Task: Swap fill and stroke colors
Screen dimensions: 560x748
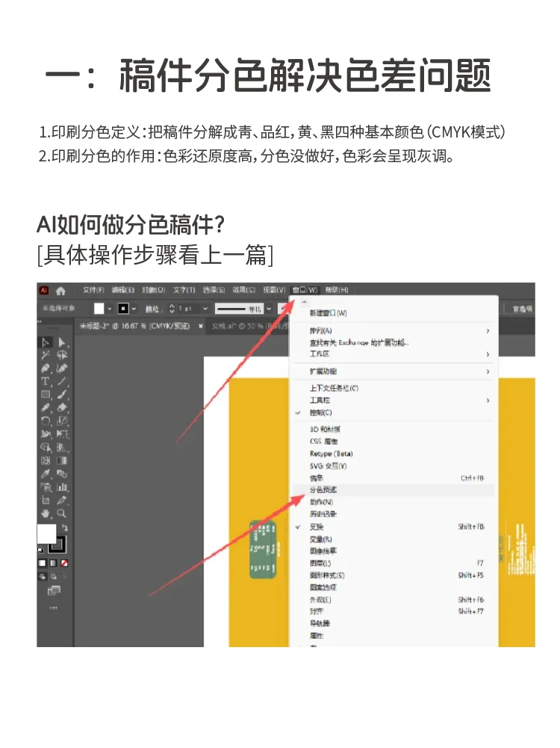Action: coord(64,528)
